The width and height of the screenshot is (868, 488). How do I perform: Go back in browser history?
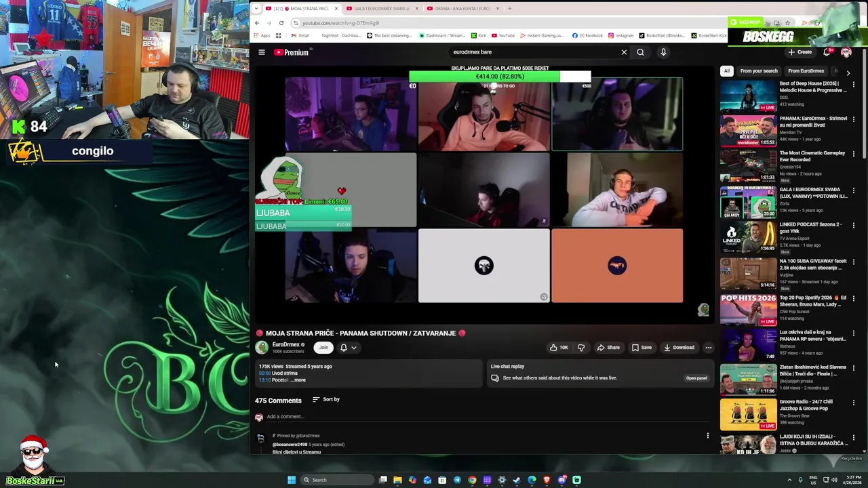click(x=257, y=23)
